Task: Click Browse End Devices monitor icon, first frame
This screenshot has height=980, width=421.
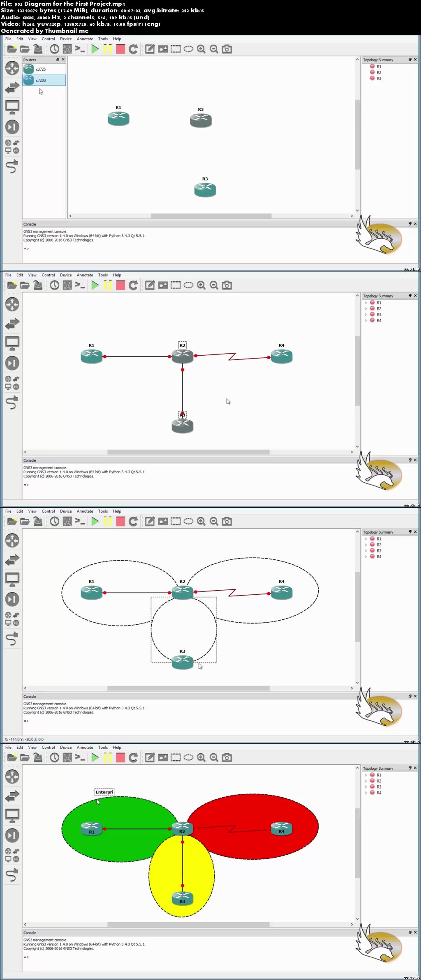Action: 12,107
